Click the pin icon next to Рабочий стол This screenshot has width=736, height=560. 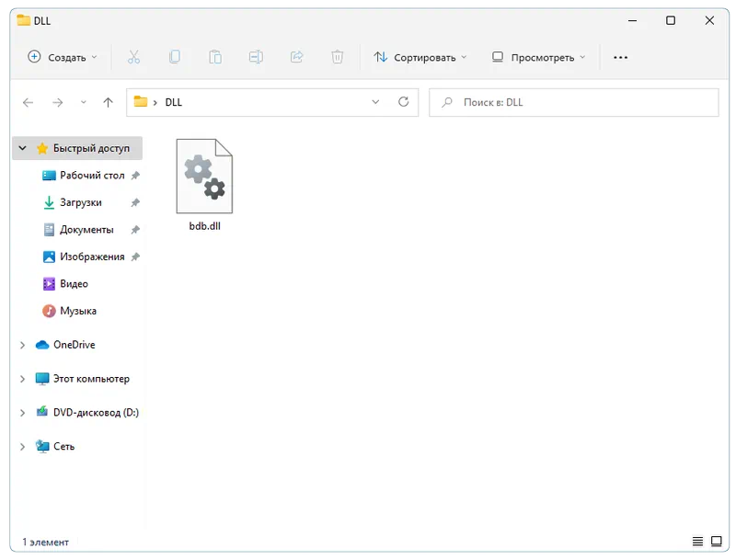pyautogui.click(x=135, y=176)
